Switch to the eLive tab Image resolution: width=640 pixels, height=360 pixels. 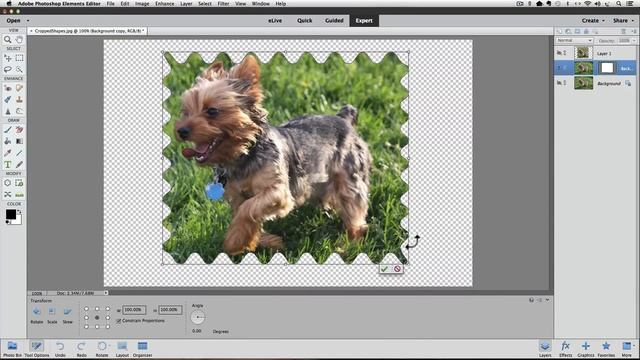coord(275,20)
